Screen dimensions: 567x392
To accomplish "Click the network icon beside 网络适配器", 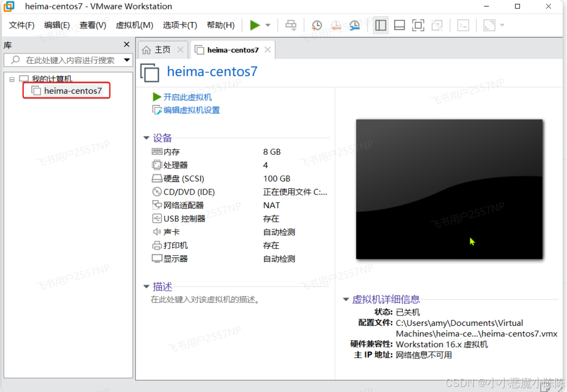I will tap(157, 205).
